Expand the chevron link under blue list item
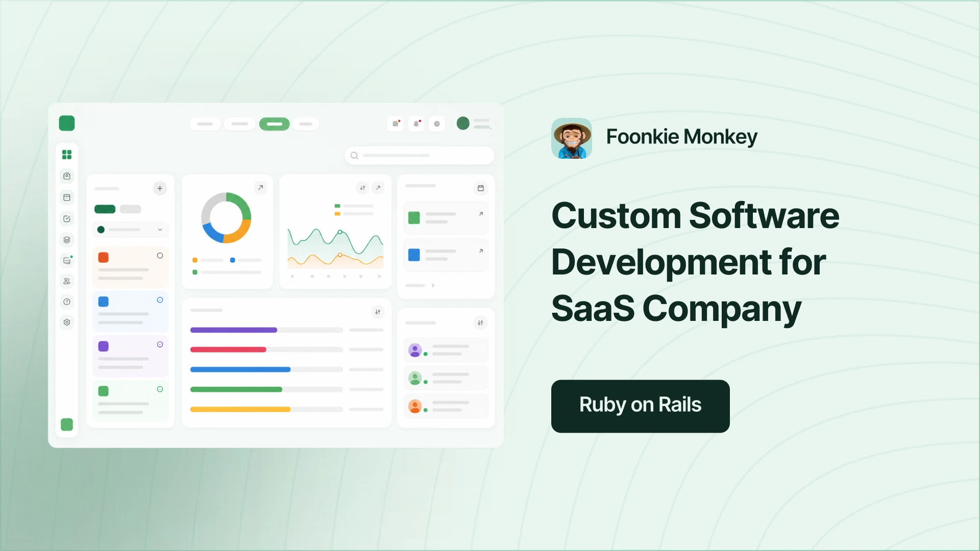 coord(433,285)
